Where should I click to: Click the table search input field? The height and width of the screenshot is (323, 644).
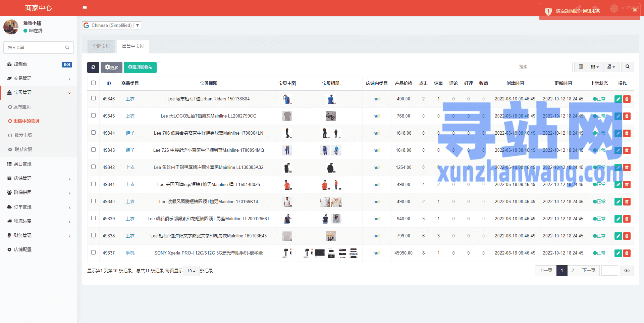(543, 67)
